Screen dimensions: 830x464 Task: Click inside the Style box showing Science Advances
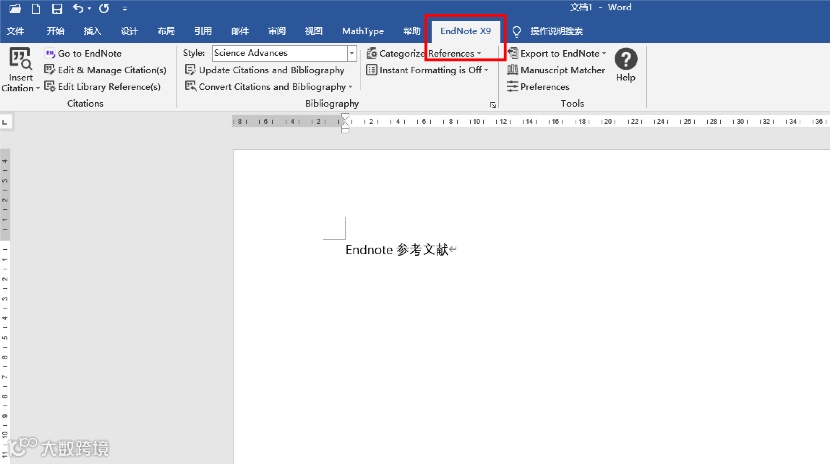tap(279, 53)
